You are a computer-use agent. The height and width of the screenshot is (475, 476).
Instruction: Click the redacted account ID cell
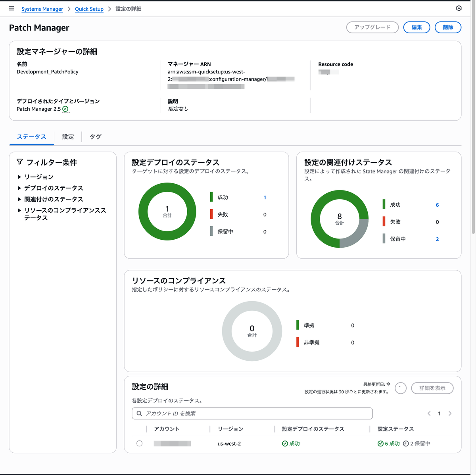point(172,444)
